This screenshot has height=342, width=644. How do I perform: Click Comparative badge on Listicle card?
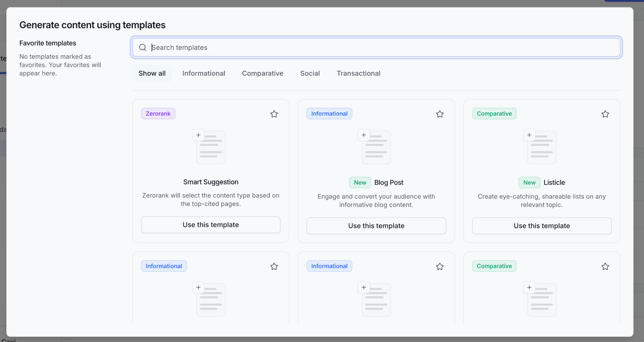(x=494, y=114)
